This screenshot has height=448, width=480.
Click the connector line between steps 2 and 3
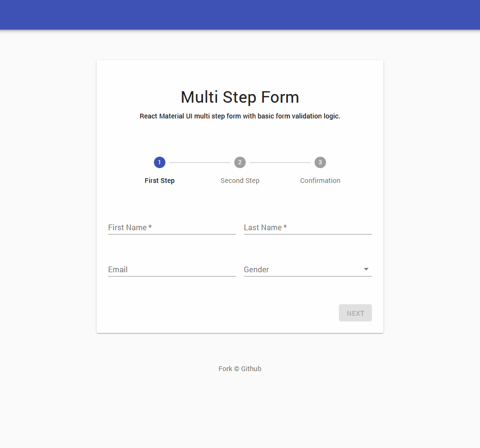pyautogui.click(x=280, y=162)
